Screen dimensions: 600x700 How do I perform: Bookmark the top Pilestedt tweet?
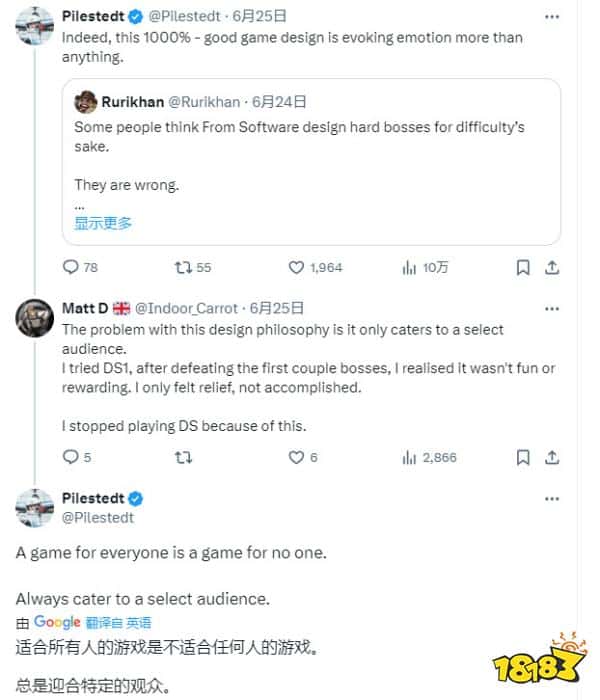coord(522,267)
